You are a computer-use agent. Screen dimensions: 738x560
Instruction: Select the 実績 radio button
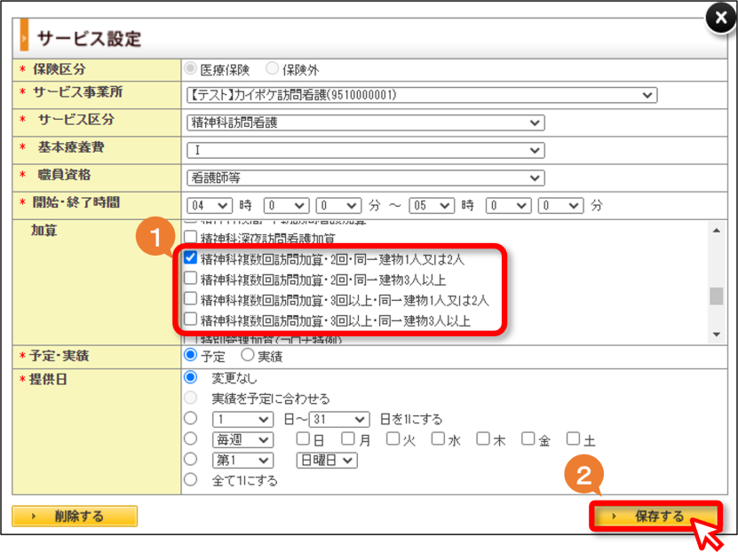248,355
